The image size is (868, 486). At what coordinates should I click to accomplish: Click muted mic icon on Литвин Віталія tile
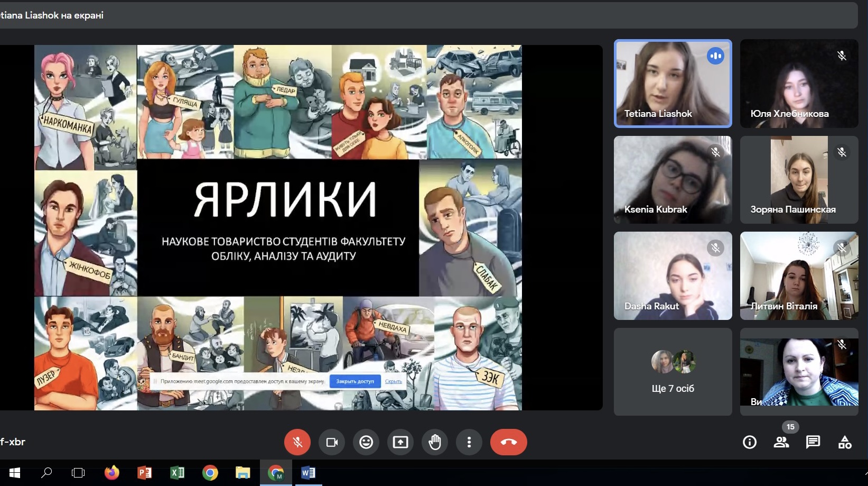842,247
